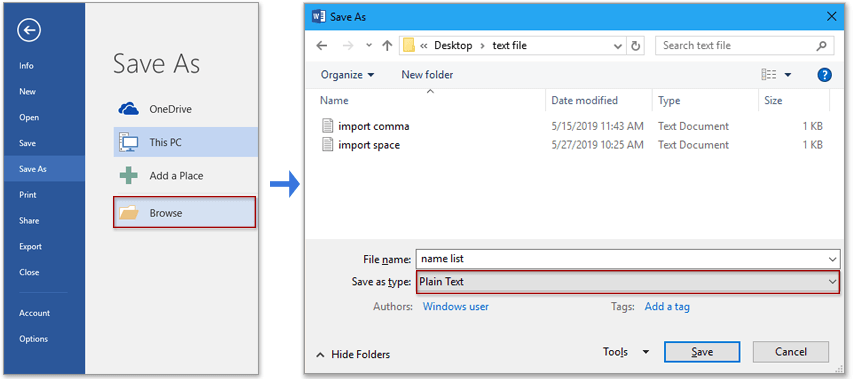The width and height of the screenshot is (853, 379).
Task: Select This PC as save location
Action: point(185,142)
